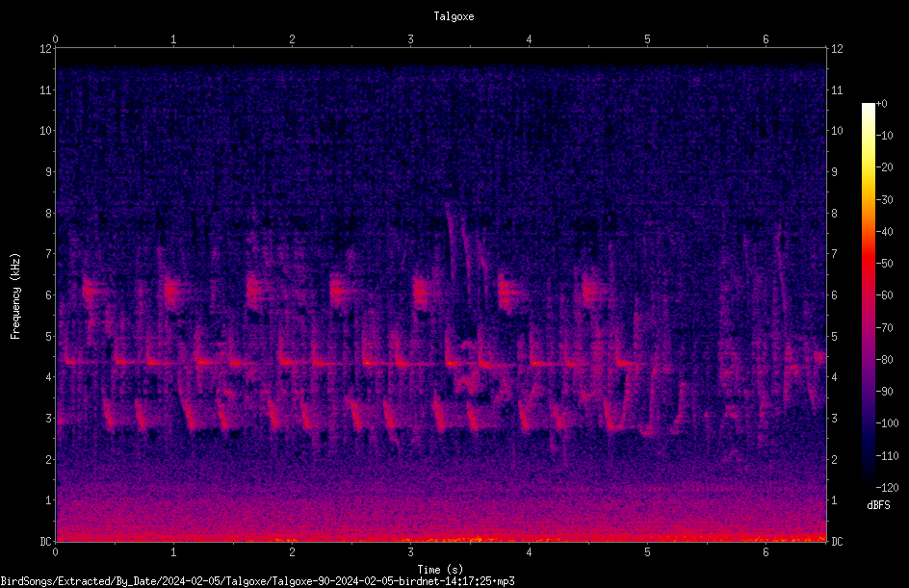Screen dimensions: 909x588
Task: Click the 8 kHz left axis label
Action: (47, 214)
